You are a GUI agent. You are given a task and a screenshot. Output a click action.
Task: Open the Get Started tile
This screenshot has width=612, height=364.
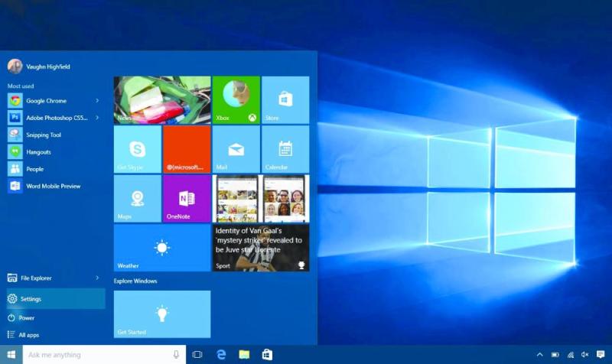162,314
